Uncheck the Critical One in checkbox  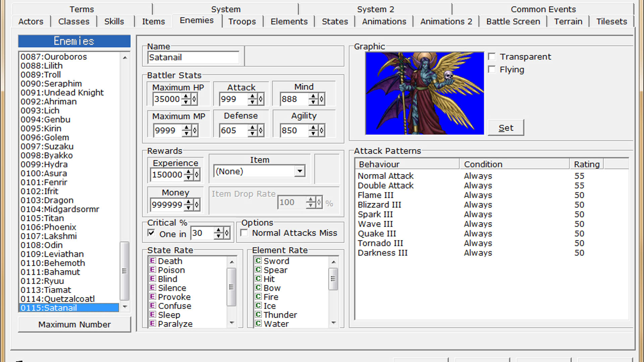(x=151, y=233)
